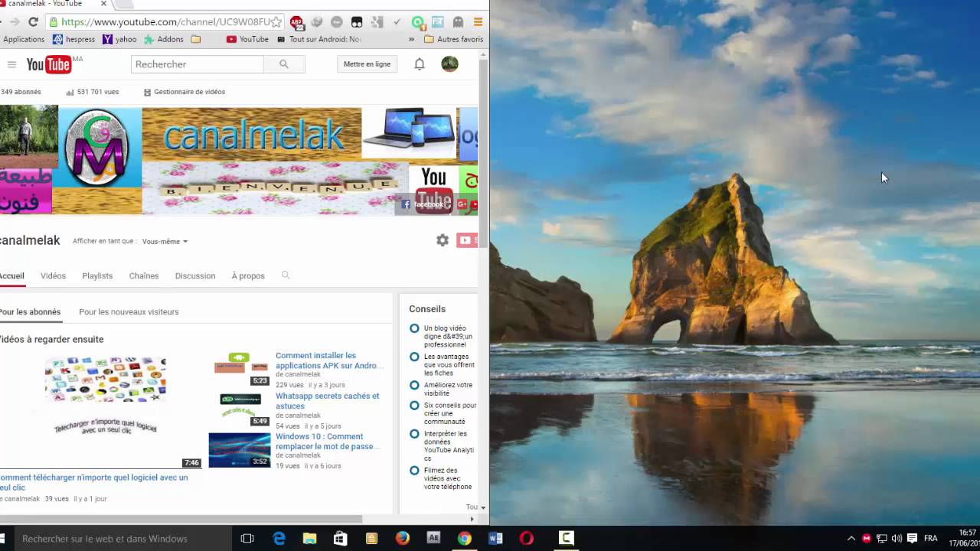Click the YouTube hamburger guide menu
This screenshot has width=980, height=551.
(x=11, y=64)
